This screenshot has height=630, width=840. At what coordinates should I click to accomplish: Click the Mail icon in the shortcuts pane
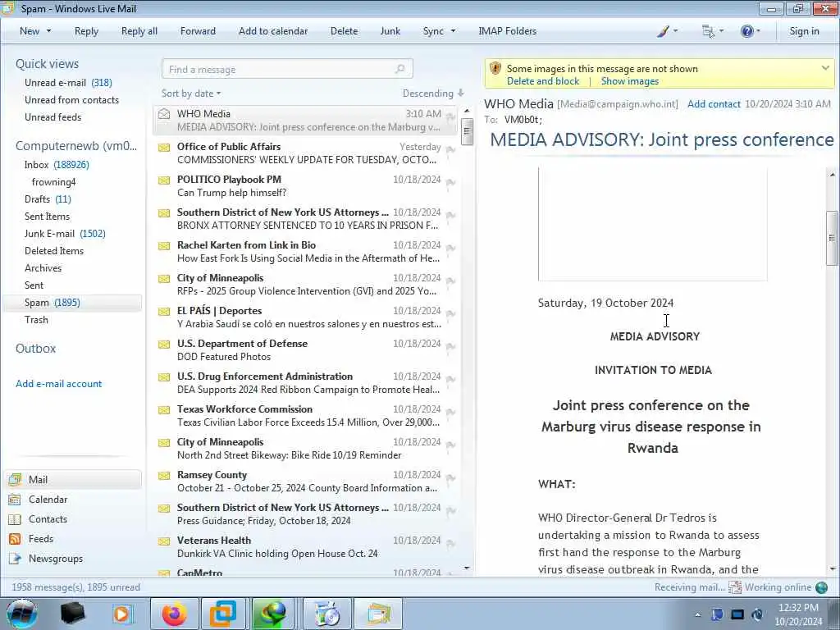click(15, 479)
